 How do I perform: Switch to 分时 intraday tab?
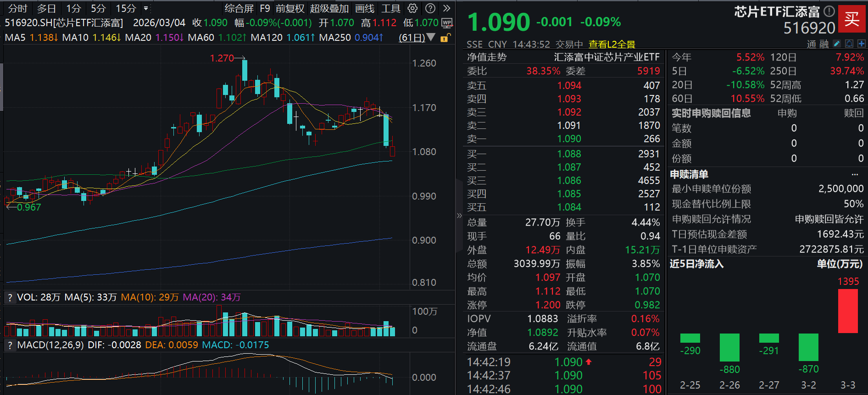[x=18, y=8]
